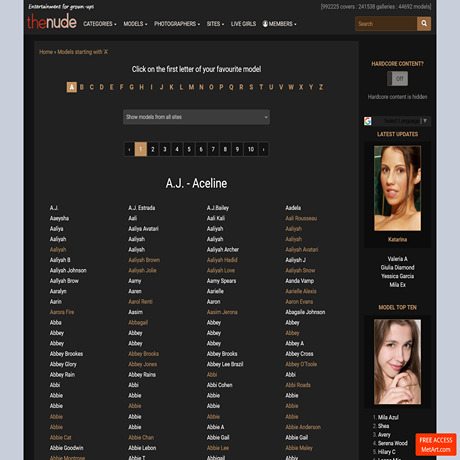The image size is (460, 460).
Task: Open the Abbey Brookes model link
Action: (66, 354)
